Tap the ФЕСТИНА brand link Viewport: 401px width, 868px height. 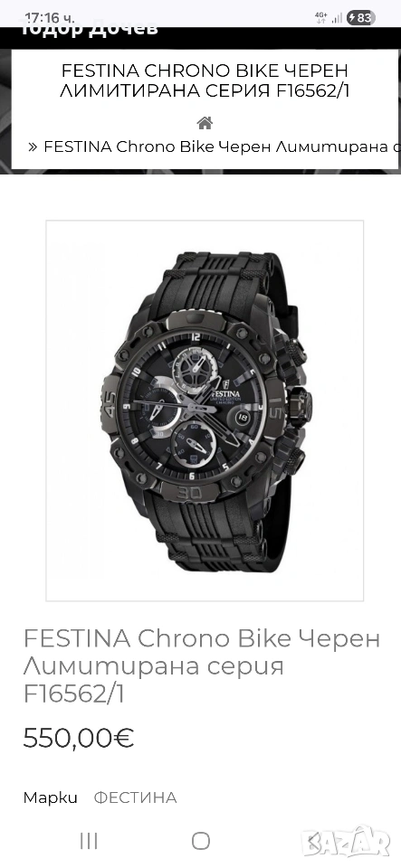click(135, 797)
